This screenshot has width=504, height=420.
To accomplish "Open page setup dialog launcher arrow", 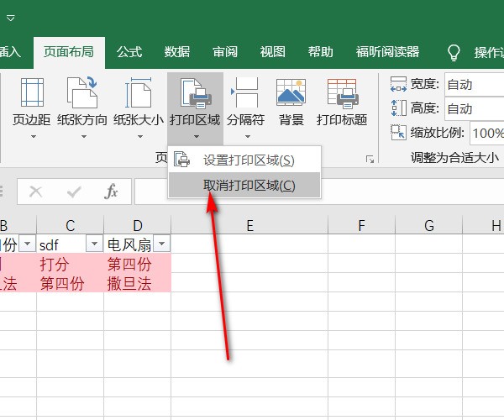I will point(368,159).
